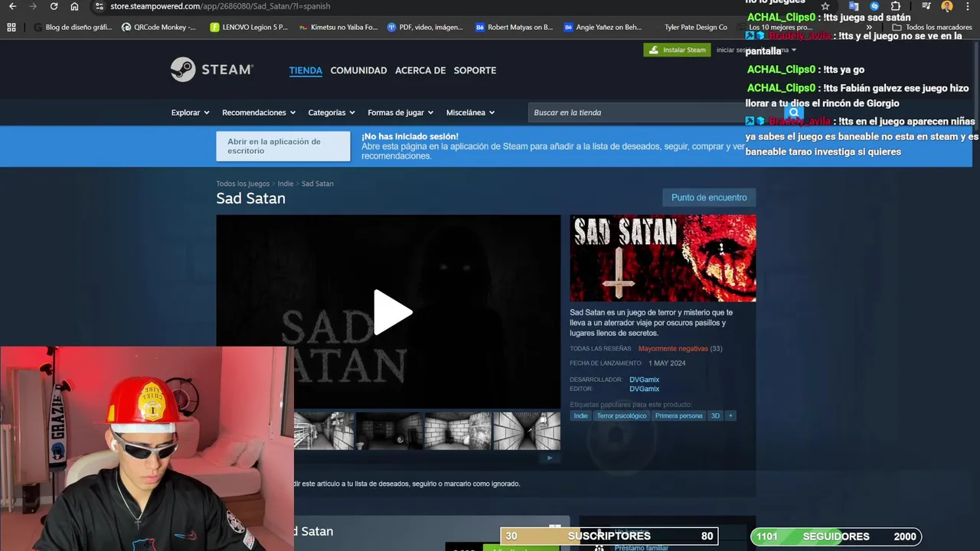Click the Instalar Steam button
This screenshot has height=551, width=980.
coord(677,50)
